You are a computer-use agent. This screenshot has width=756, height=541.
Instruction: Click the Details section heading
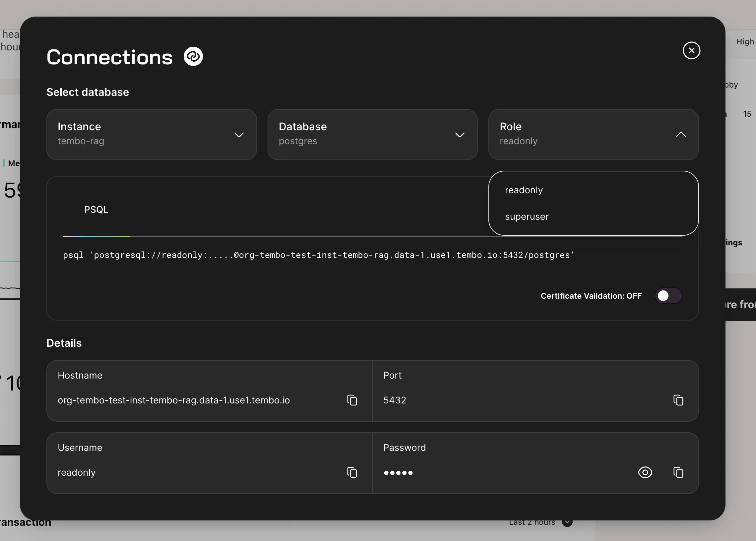pos(64,343)
